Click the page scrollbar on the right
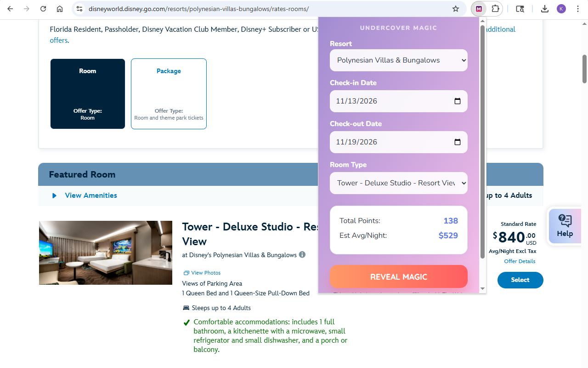Viewport: 588px width, 368px height. tap(584, 69)
